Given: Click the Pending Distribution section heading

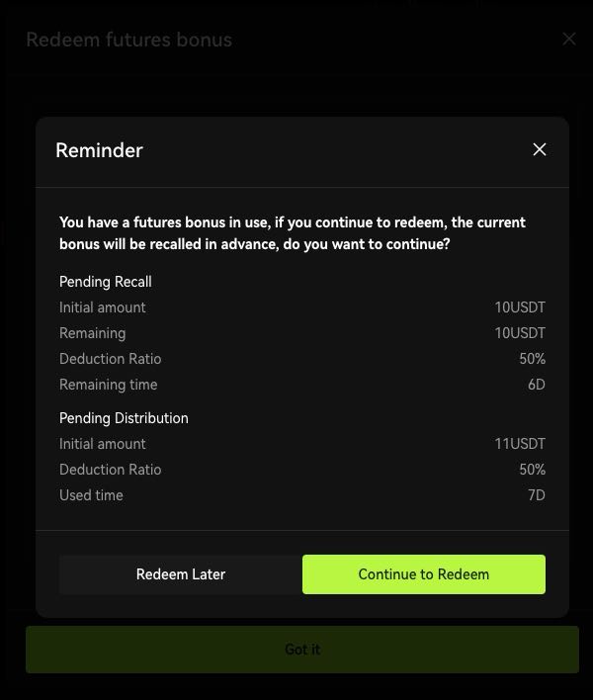Looking at the screenshot, I should tap(124, 418).
